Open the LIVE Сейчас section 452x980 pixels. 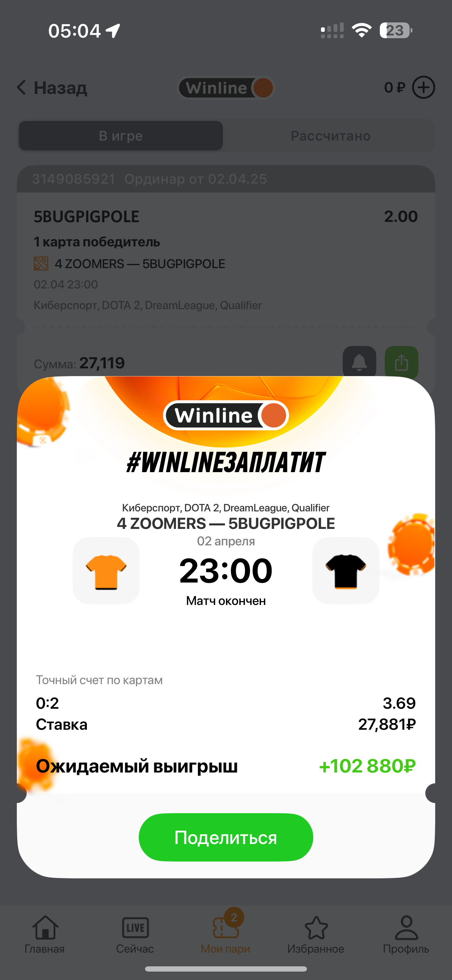[x=135, y=934]
